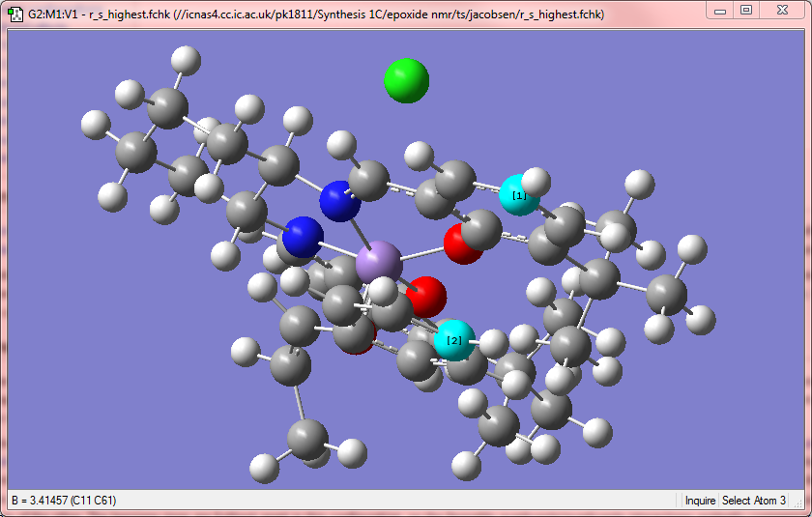Minimize the molecule view window
Viewport: 812px width, 517px height.
(x=720, y=11)
